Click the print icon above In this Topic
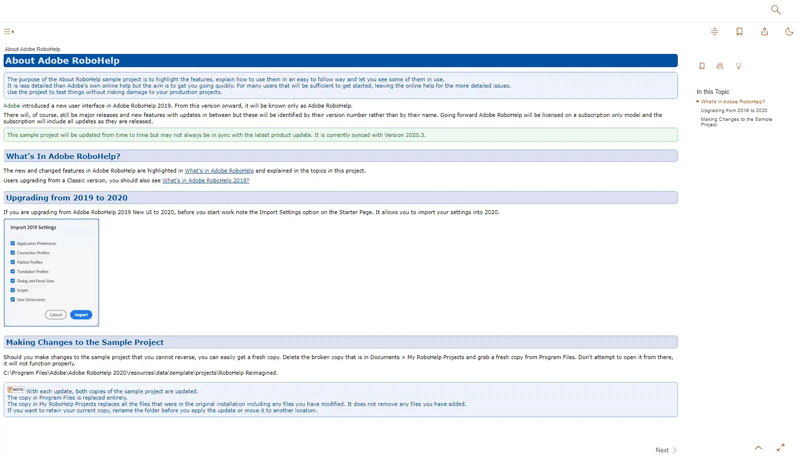 (720, 66)
